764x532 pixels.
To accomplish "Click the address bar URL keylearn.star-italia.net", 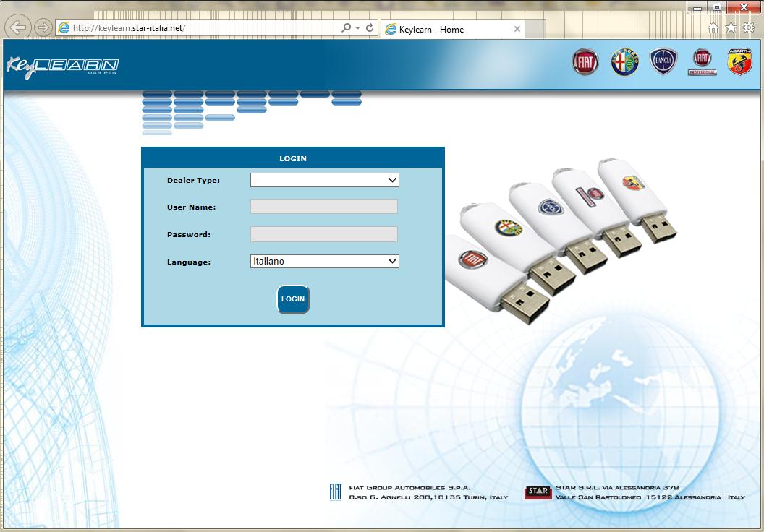I will click(129, 28).
